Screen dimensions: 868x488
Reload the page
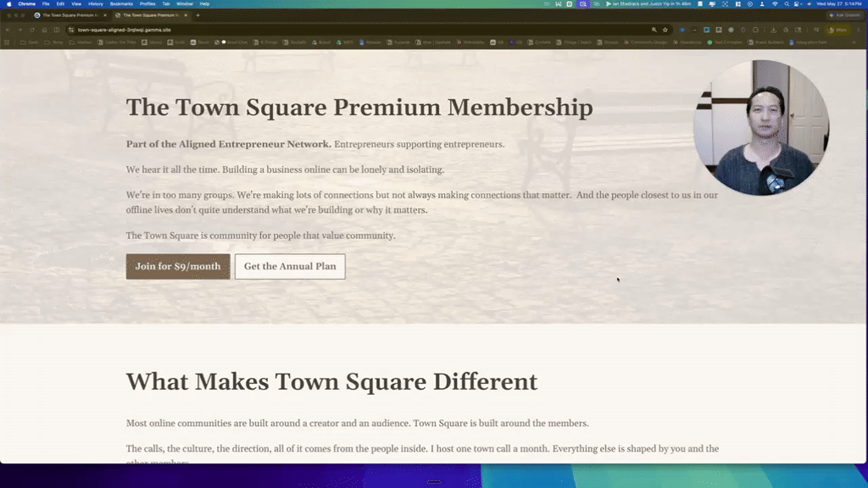(x=32, y=30)
